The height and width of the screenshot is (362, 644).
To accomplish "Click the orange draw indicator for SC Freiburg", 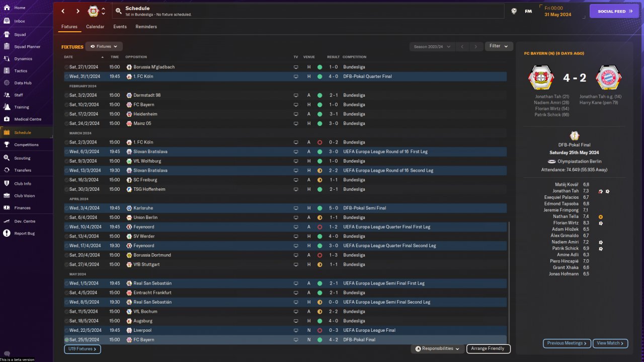I will (319, 180).
